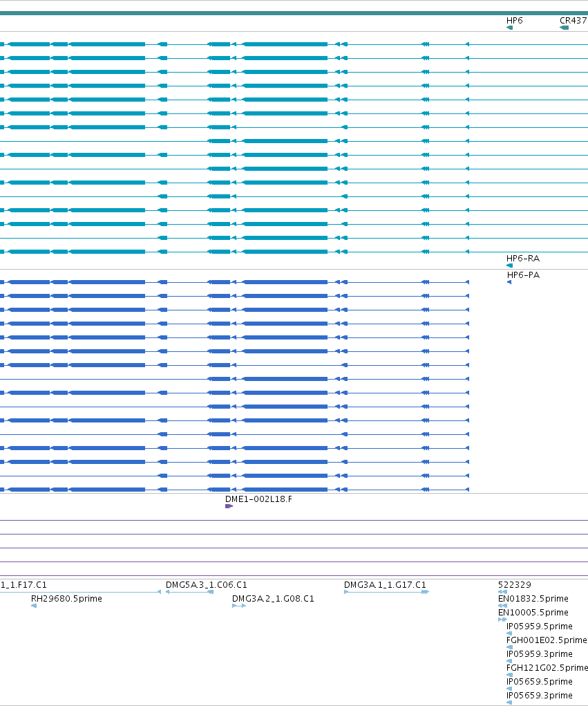Click the 1_1.F17.C1 feature line
This screenshot has height=706, width=588.
pyautogui.click(x=81, y=592)
